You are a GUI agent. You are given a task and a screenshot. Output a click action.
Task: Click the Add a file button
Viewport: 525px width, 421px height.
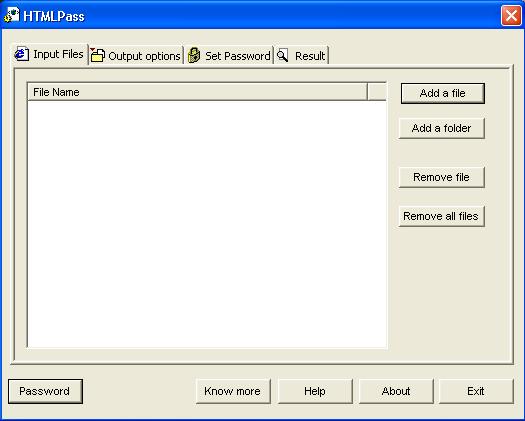point(443,93)
